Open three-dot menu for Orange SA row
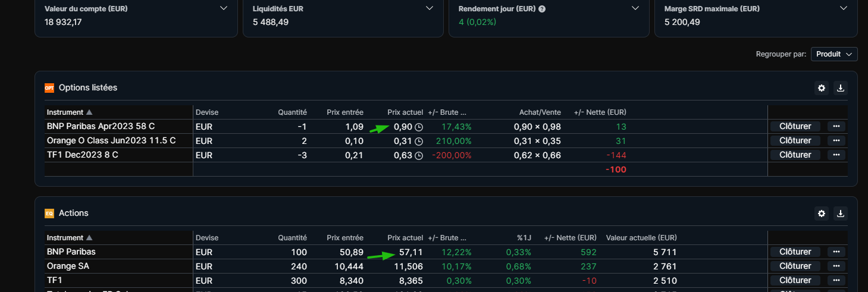The width and height of the screenshot is (868, 292). 836,266
